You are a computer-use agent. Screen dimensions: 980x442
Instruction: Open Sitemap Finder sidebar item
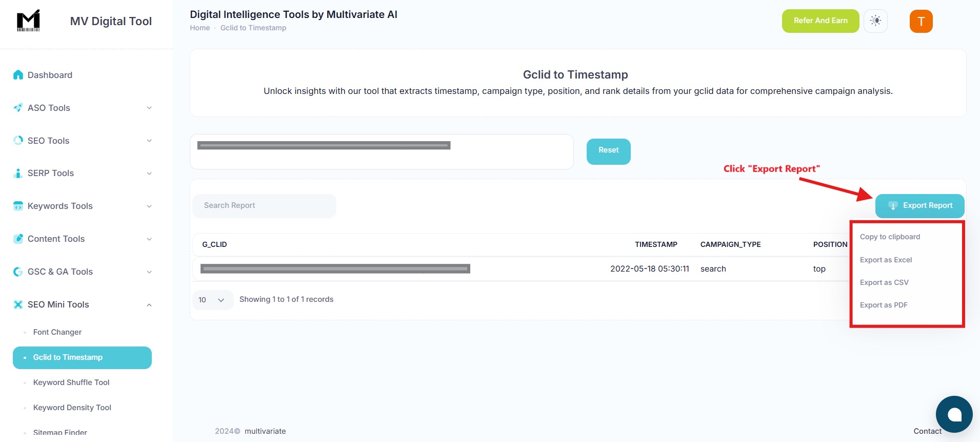click(x=60, y=432)
